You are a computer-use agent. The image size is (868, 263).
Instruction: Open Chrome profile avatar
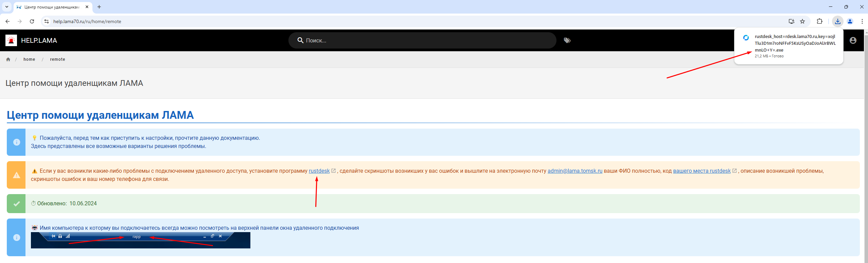850,21
